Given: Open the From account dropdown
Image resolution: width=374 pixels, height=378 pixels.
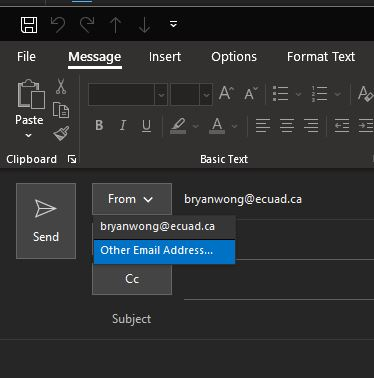Looking at the screenshot, I should coord(132,199).
